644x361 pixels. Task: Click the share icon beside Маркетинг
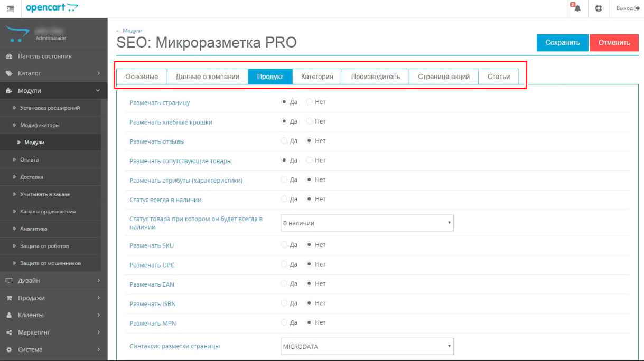pyautogui.click(x=9, y=332)
